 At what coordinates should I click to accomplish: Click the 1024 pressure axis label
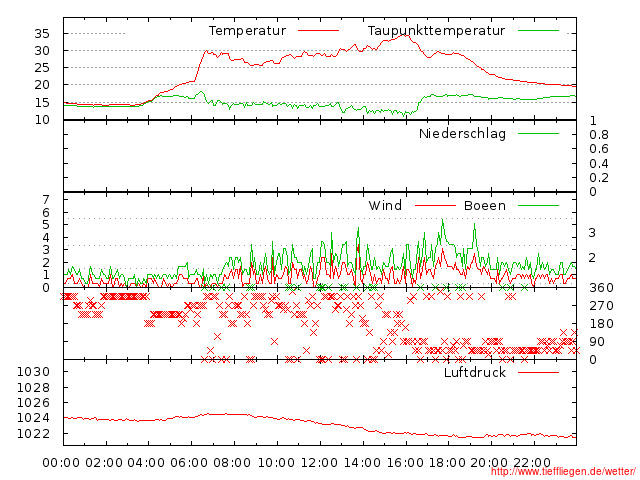pyautogui.click(x=33, y=418)
